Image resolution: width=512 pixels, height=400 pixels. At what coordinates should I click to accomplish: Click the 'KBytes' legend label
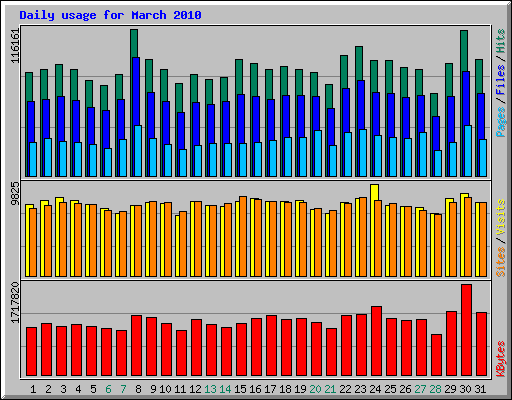point(501,359)
